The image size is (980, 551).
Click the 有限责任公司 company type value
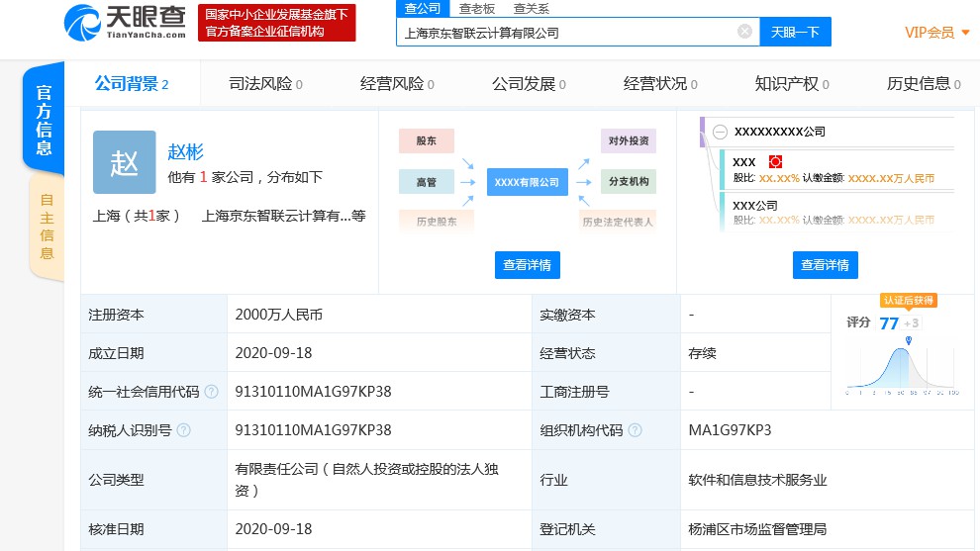tap(367, 480)
